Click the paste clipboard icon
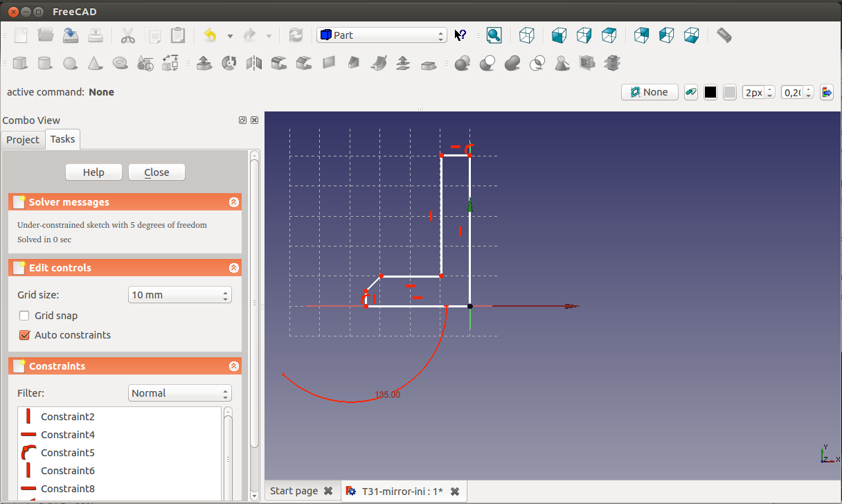This screenshot has width=842, height=504. click(178, 35)
